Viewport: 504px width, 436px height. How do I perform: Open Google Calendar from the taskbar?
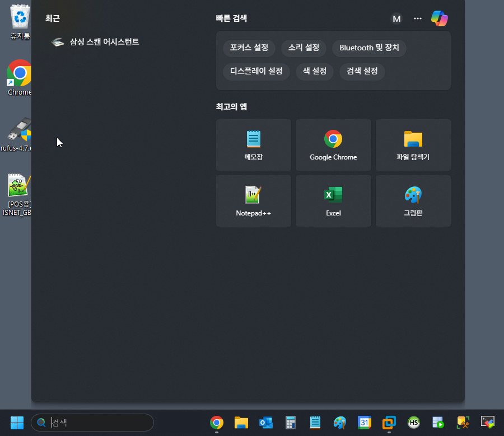click(365, 423)
